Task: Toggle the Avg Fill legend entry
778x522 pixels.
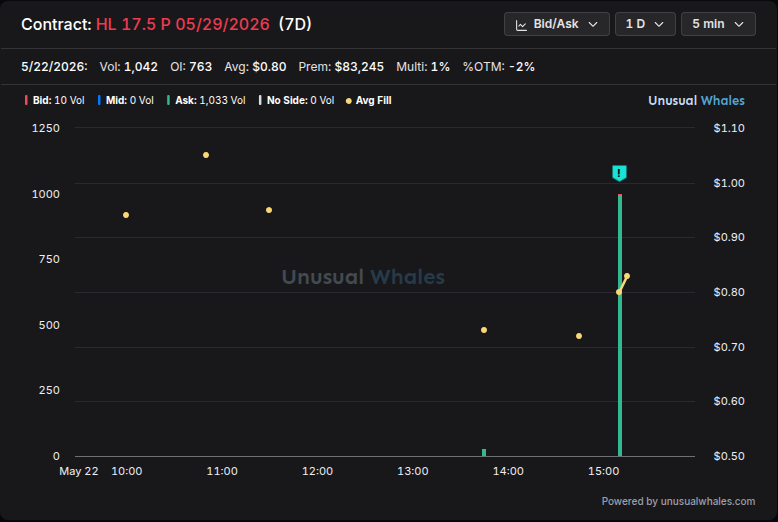Action: coord(369,100)
